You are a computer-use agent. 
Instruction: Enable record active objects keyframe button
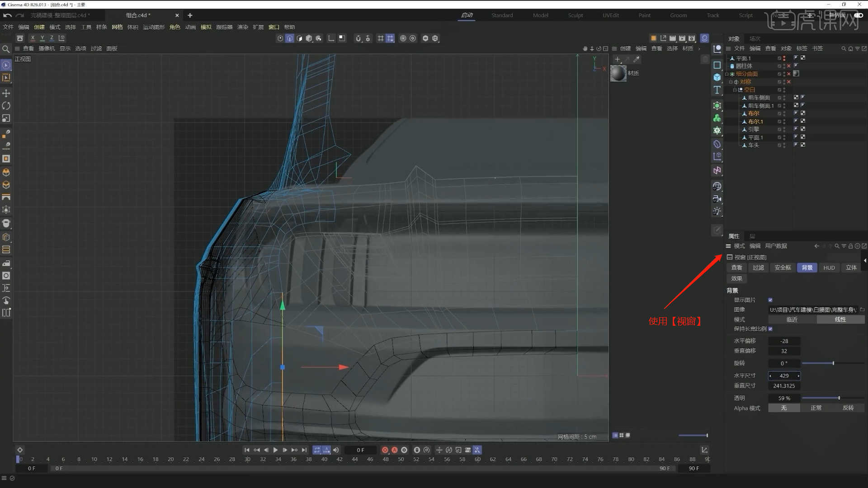[385, 450]
